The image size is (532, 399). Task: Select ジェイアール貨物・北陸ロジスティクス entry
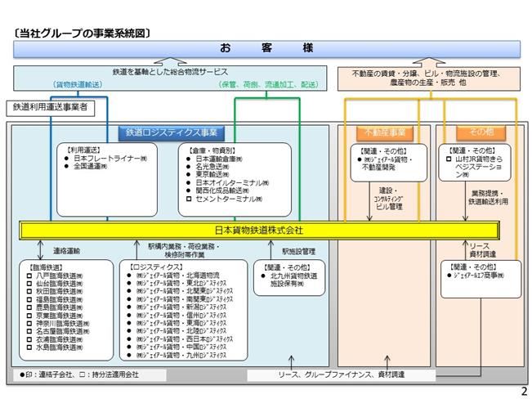coord(177,331)
